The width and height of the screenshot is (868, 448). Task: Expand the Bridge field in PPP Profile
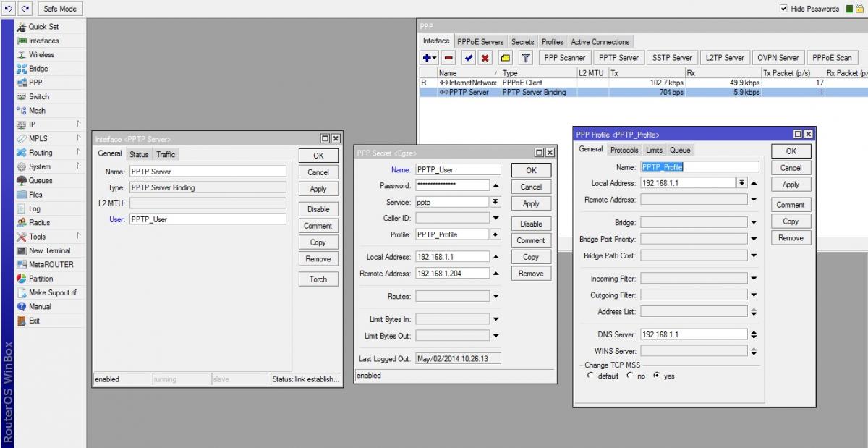[x=754, y=222]
